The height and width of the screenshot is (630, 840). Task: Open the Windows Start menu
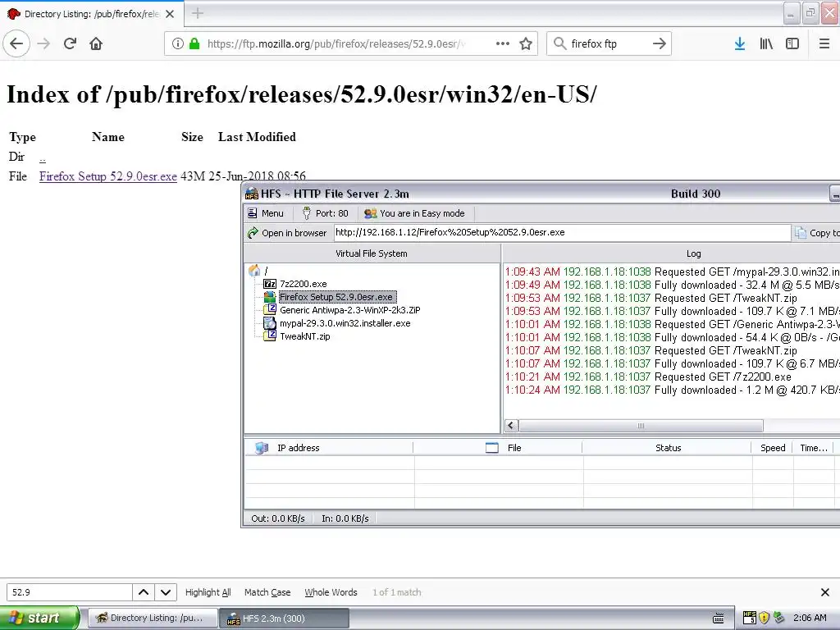39,618
